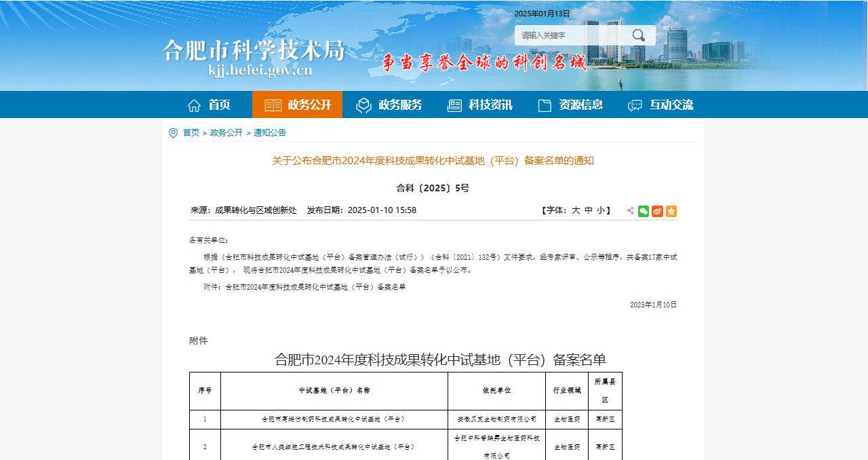Click the location pin breadcrumb icon

coord(173,133)
